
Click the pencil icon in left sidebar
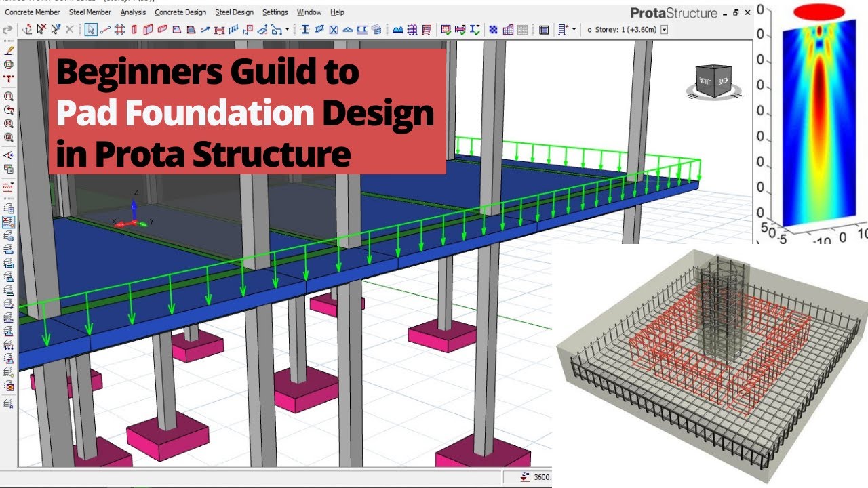tap(9, 51)
